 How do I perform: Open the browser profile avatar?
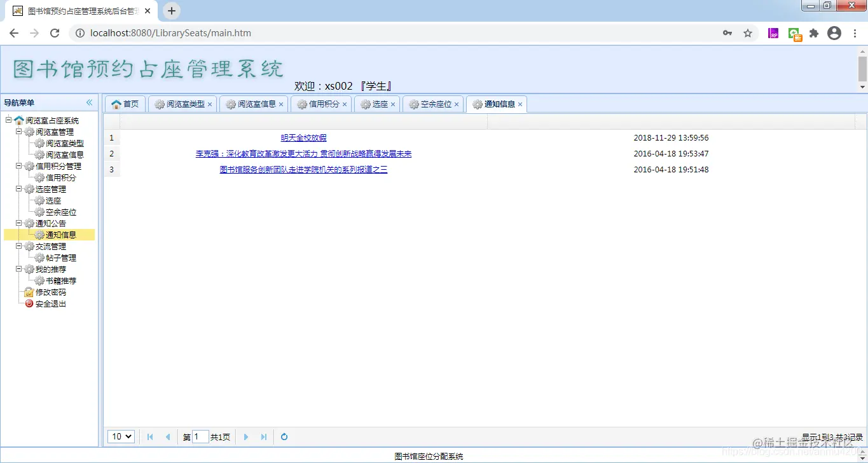[x=834, y=33]
